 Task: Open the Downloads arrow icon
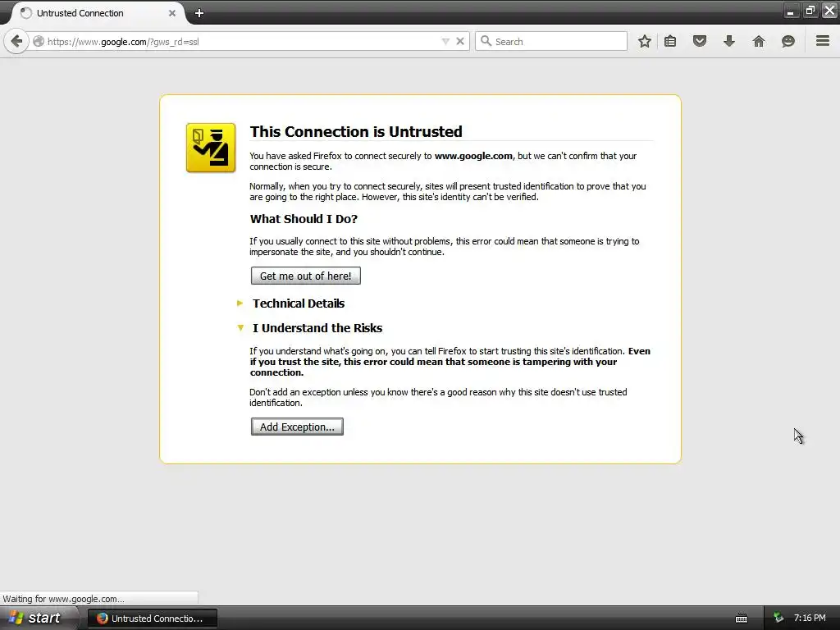click(729, 41)
